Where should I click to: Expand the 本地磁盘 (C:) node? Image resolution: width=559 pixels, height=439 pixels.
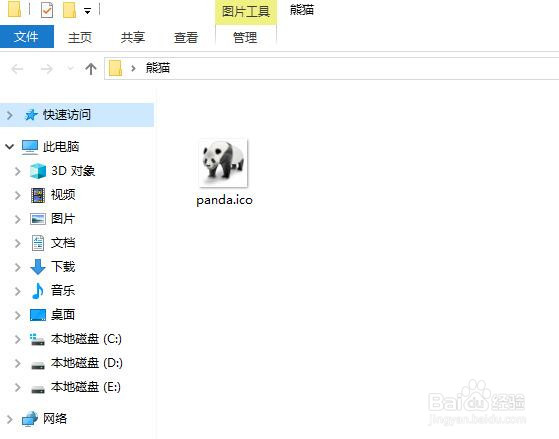tap(17, 339)
